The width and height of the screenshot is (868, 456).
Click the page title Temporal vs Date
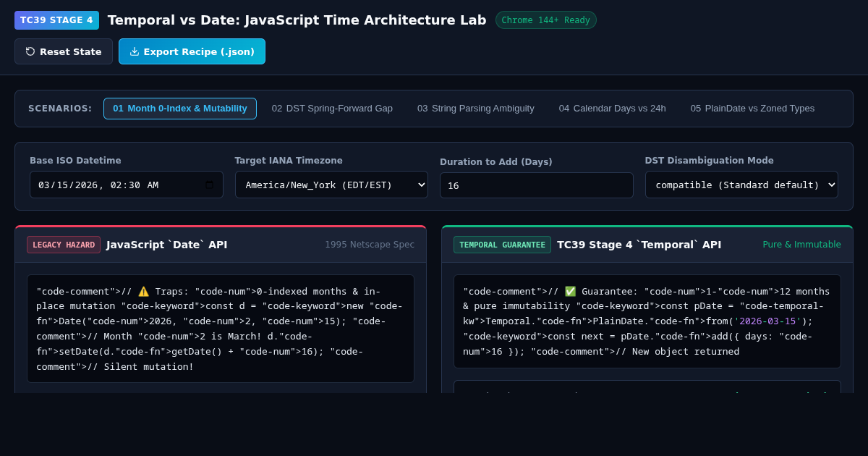pyautogui.click(x=297, y=20)
